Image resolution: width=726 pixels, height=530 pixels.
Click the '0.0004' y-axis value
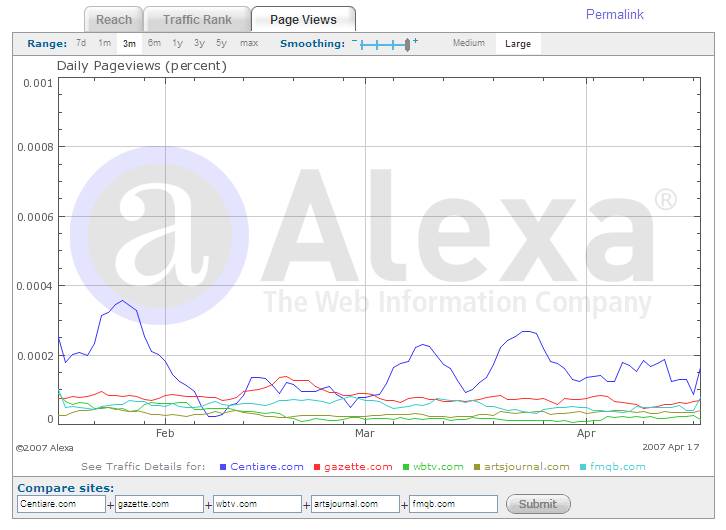[x=35, y=286]
